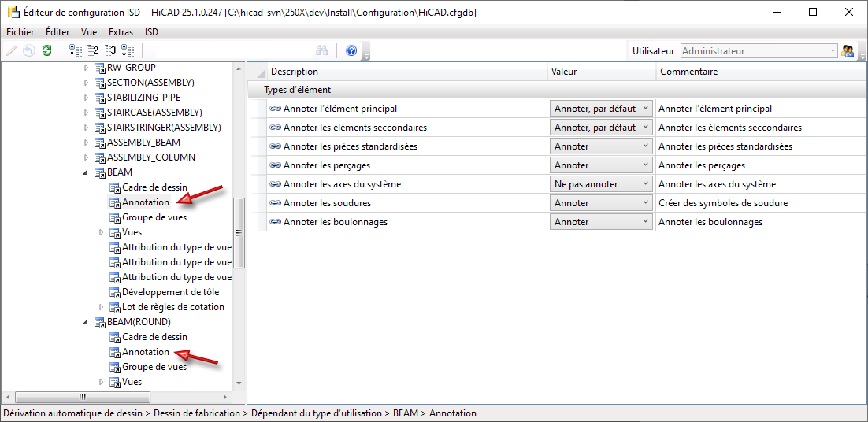Open value dropdown for Annoter l'élément principal
This screenshot has height=422, width=868.
tap(646, 109)
